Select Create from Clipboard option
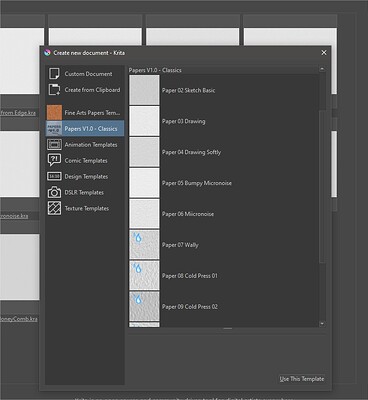Screen dimensions: 368x400 pyautogui.click(x=85, y=90)
